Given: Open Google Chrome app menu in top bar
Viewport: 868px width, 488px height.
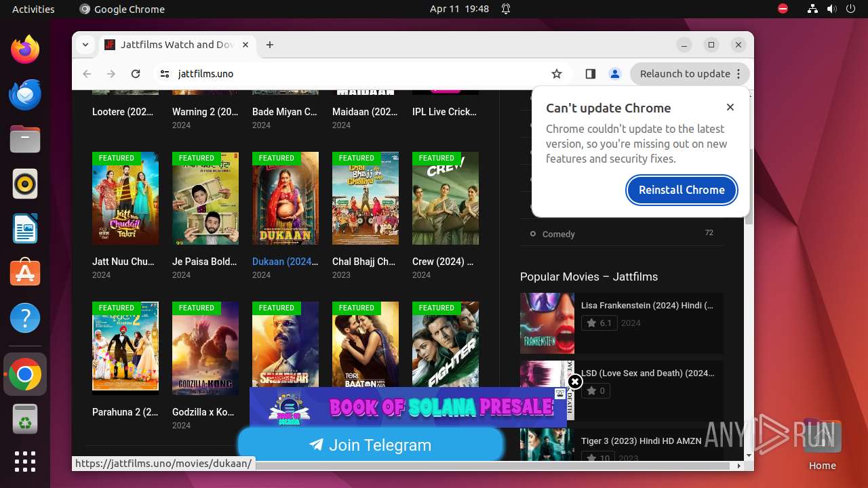Looking at the screenshot, I should coord(122,9).
